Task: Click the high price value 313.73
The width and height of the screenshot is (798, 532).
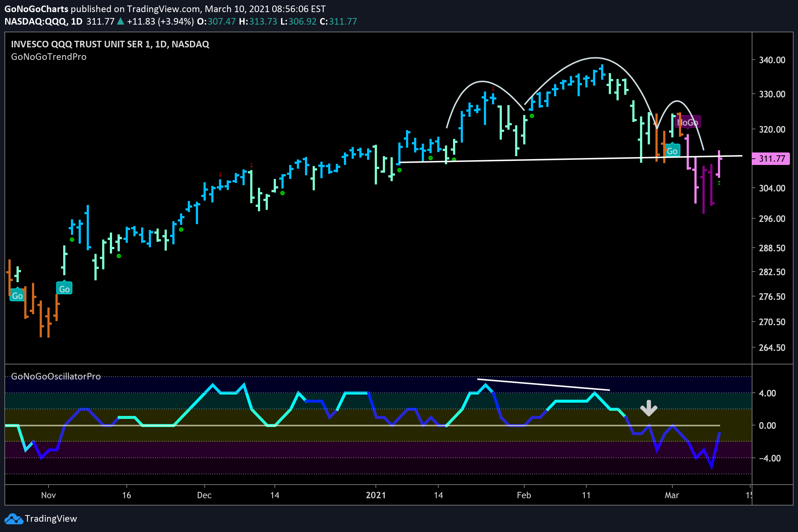Action: (263, 21)
